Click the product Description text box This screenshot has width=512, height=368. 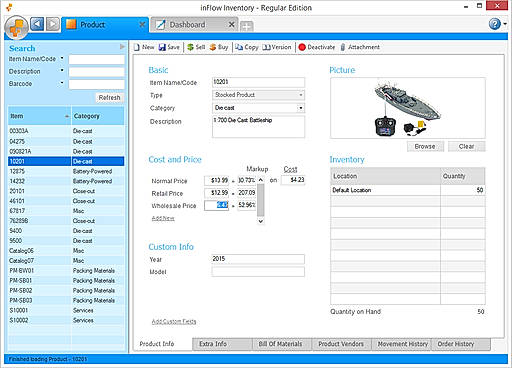tap(258, 127)
